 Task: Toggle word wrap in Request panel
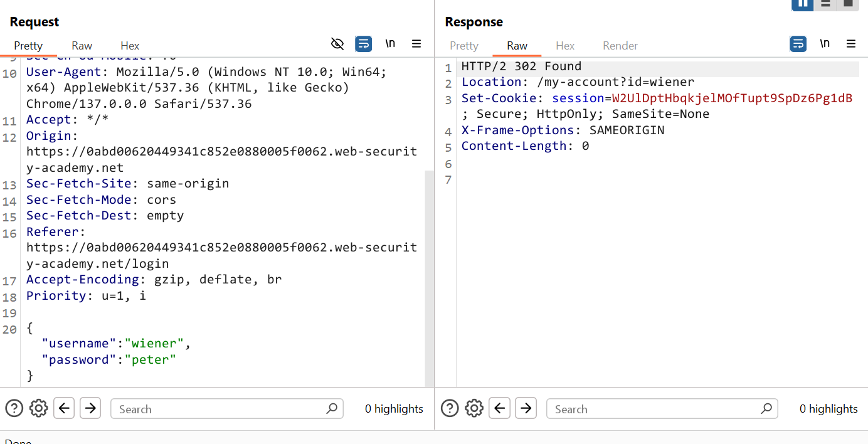(363, 44)
